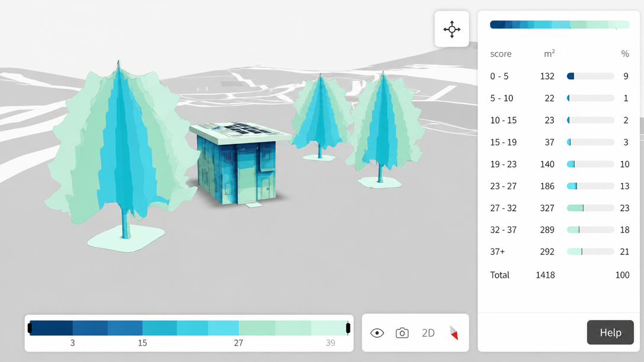This screenshot has width=644, height=362.
Task: Select the Total row in the panel
Action: coord(500,275)
